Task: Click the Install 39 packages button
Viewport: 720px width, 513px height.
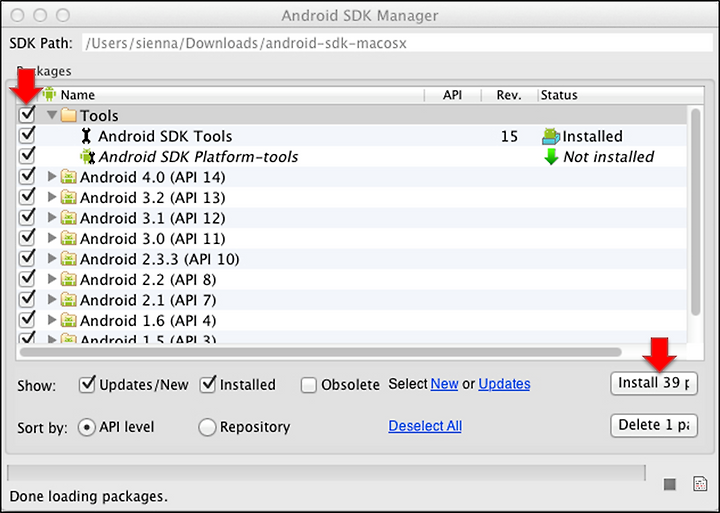Action: coord(654,383)
